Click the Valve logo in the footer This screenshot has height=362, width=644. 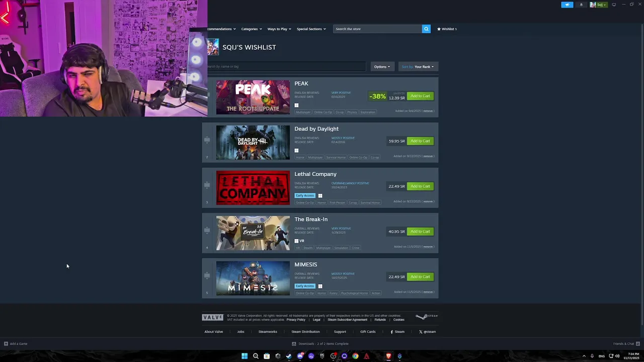[x=212, y=317]
